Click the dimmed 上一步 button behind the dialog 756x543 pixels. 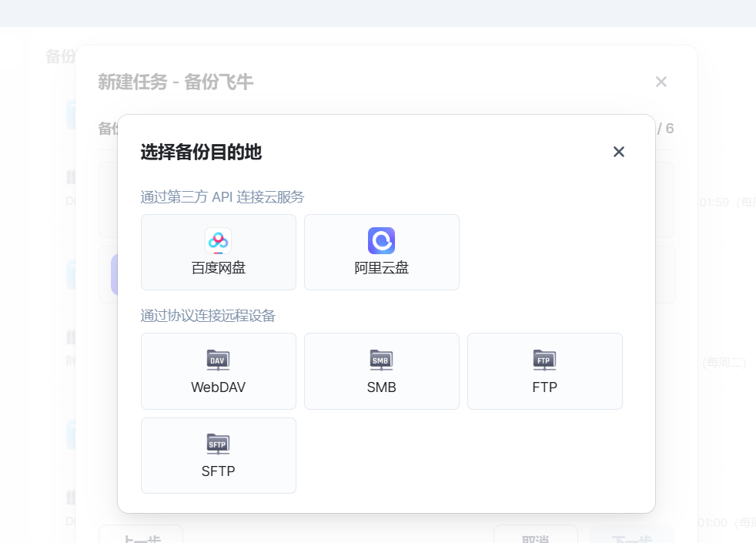pos(141,535)
